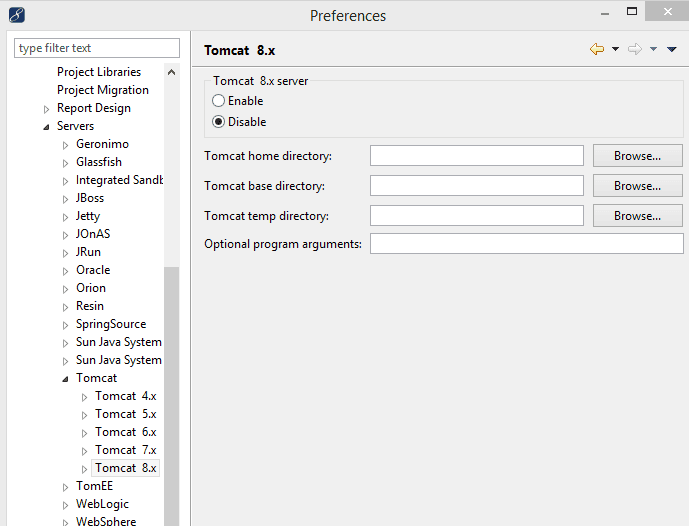Click the tree scroll up arrow
Viewport: 689px width, 526px height.
171,72
